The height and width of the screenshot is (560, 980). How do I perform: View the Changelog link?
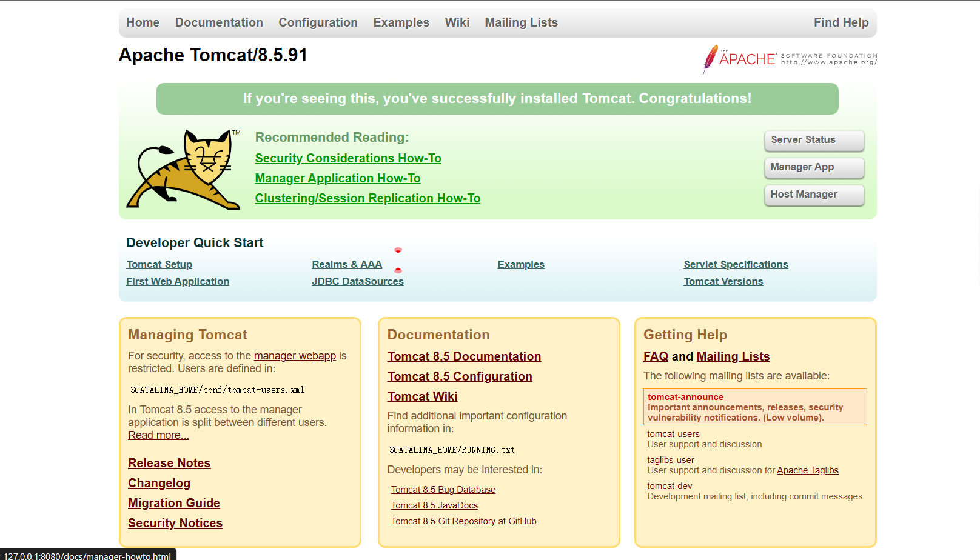click(159, 483)
